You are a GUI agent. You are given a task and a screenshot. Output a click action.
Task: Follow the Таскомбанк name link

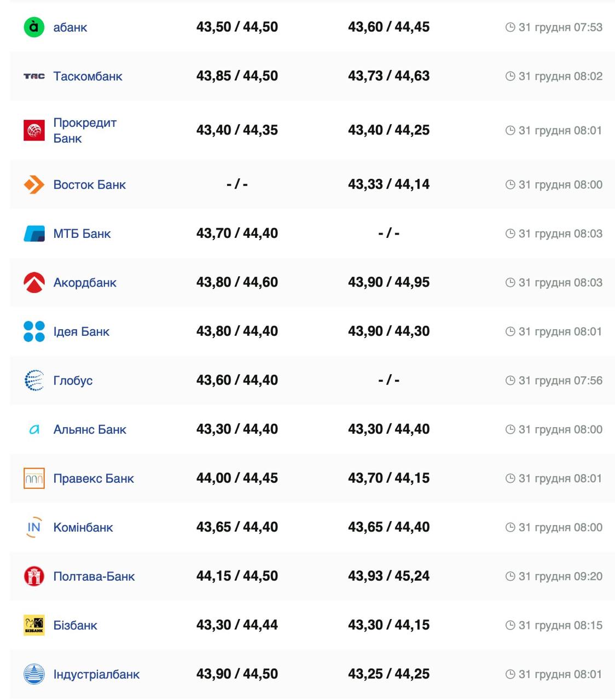click(88, 76)
